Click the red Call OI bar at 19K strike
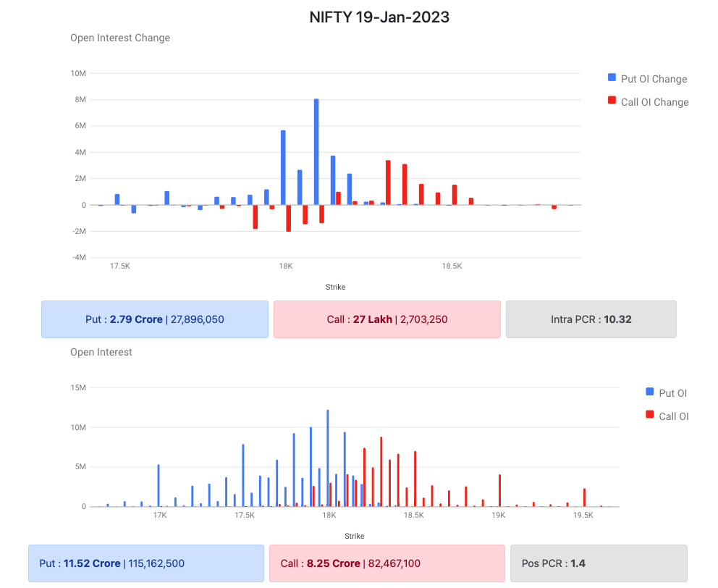 (x=499, y=490)
